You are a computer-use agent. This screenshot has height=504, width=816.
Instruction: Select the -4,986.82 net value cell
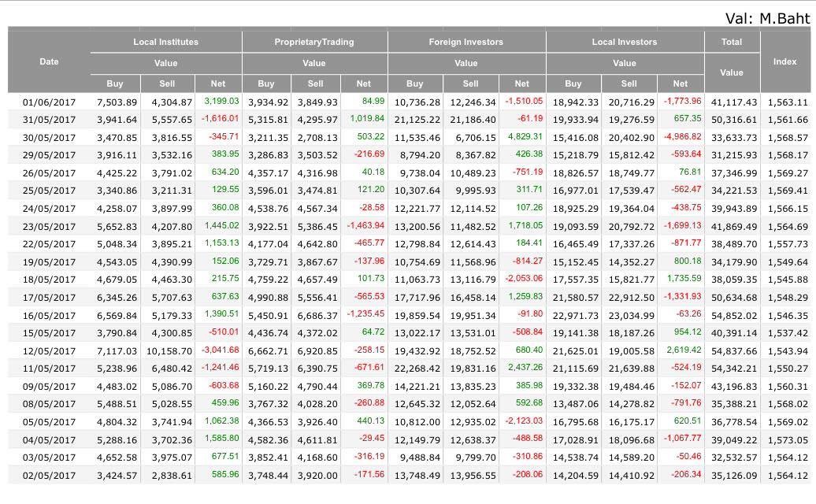pos(682,137)
